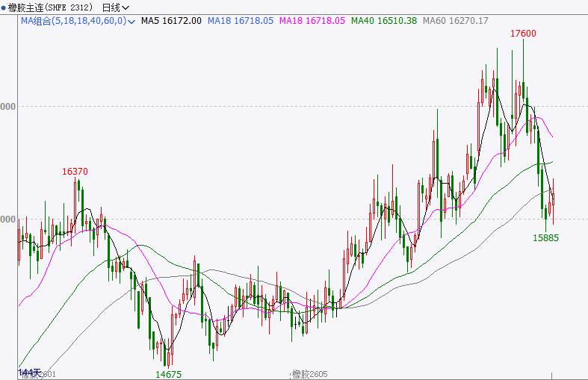Viewport: 588px width, 380px height.
Task: Click the 橡胶2601 contract marker on time axis
Action: point(41,374)
